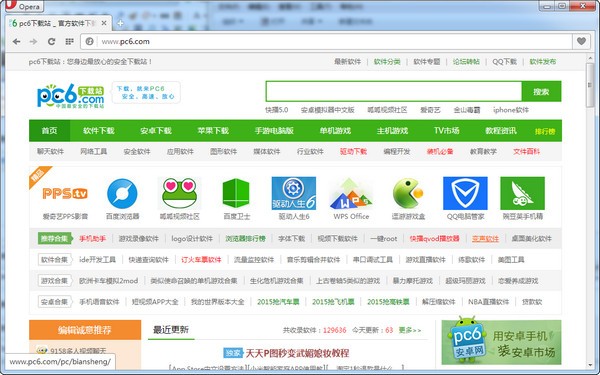Viewport: 600px width, 375px height.
Task: Click hot search 金山毒霸
Action: coord(467,110)
